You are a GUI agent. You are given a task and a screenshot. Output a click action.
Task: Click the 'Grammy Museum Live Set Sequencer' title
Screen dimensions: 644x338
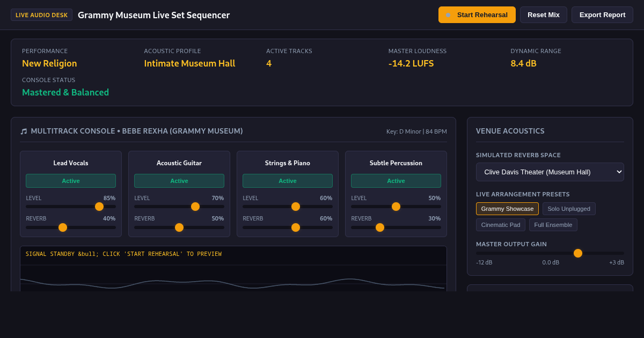coord(153,15)
